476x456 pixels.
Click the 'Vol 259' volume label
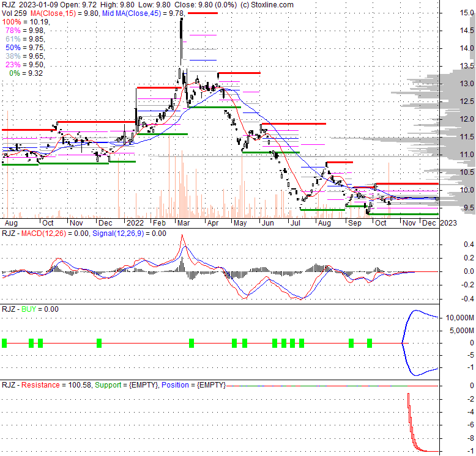click(14, 13)
